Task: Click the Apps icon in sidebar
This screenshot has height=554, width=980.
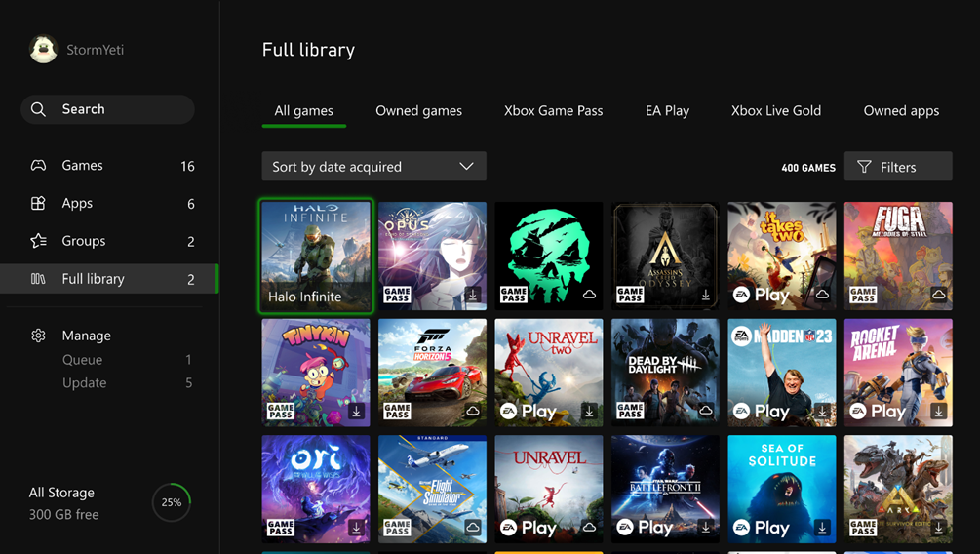Action: [38, 203]
